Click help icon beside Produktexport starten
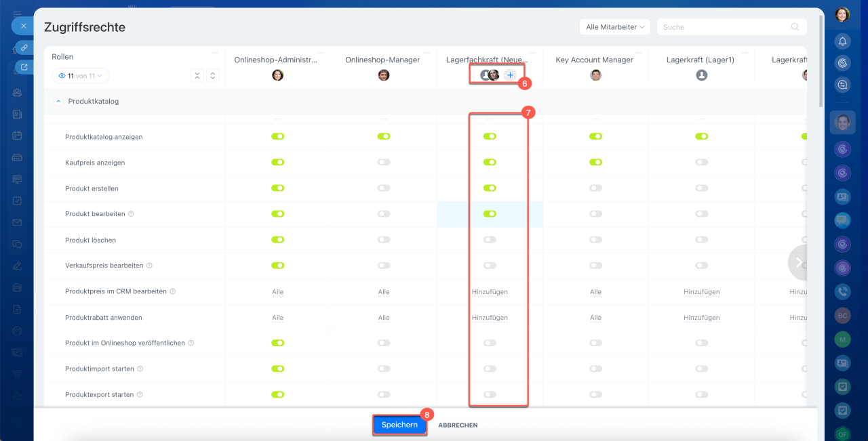Viewport: 868px width, 441px height. 140,394
